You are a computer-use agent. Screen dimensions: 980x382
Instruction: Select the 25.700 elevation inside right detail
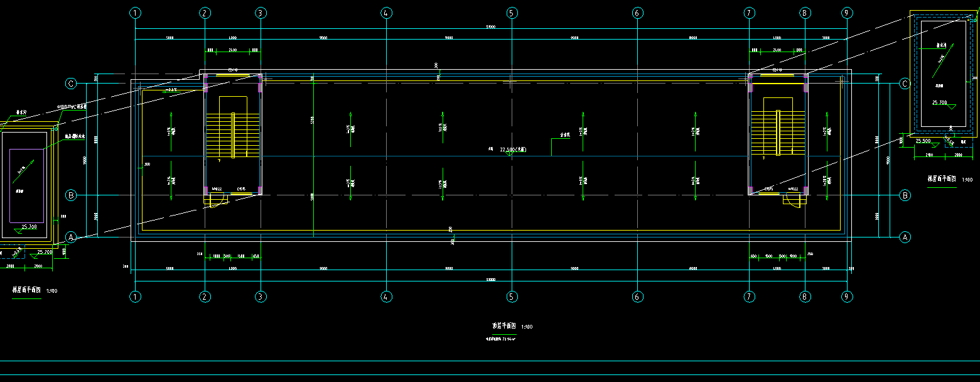tap(940, 102)
